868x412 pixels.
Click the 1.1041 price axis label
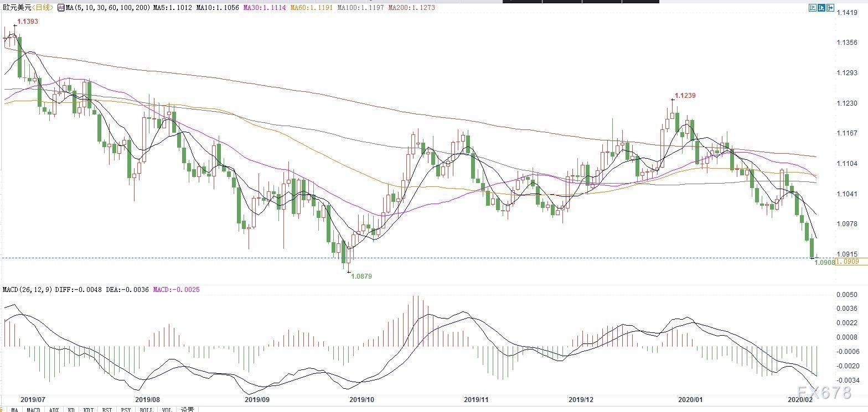[x=848, y=194]
